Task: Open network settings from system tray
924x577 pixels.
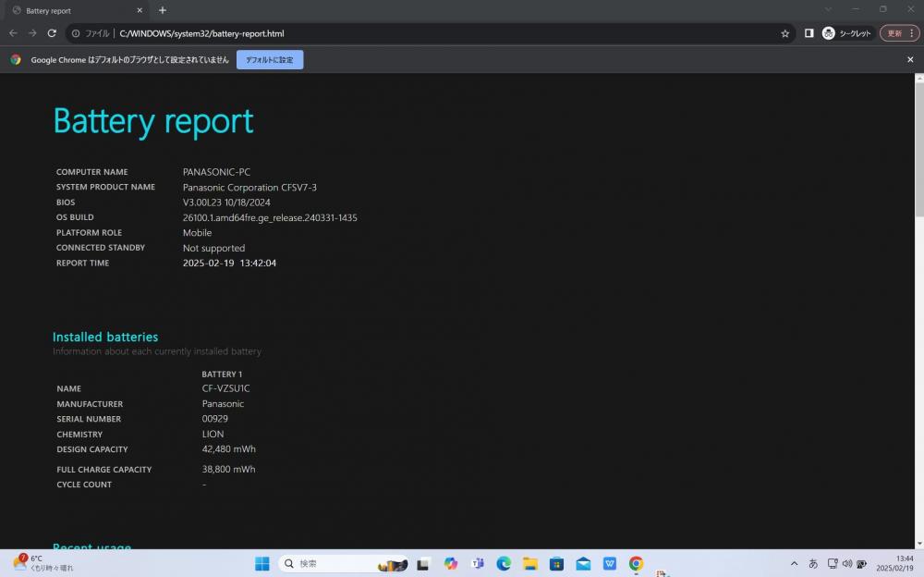Action: (833, 563)
